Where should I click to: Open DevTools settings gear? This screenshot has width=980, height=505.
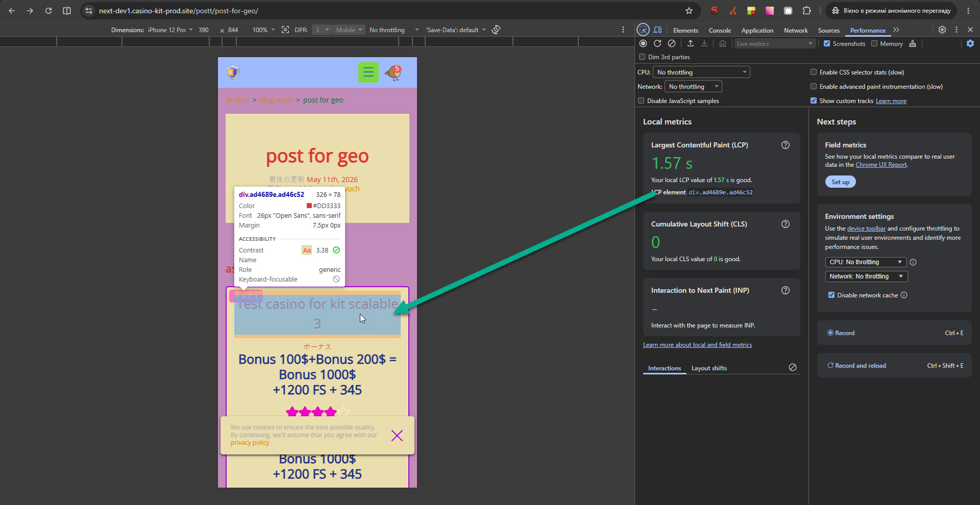coord(942,30)
